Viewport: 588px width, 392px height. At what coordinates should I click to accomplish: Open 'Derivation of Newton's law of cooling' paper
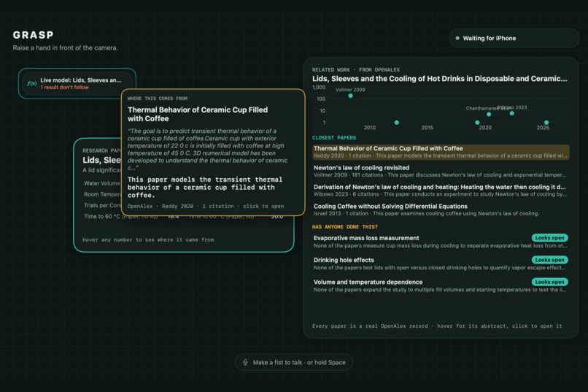pos(441,191)
